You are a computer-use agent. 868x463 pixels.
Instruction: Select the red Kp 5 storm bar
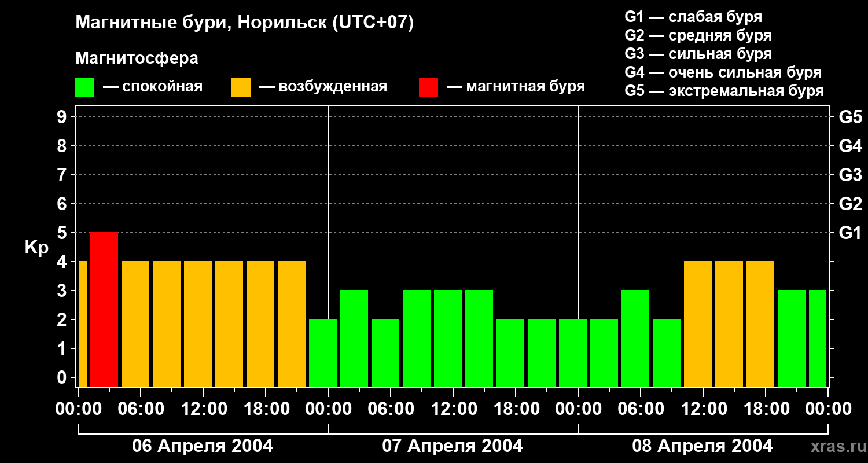(104, 310)
